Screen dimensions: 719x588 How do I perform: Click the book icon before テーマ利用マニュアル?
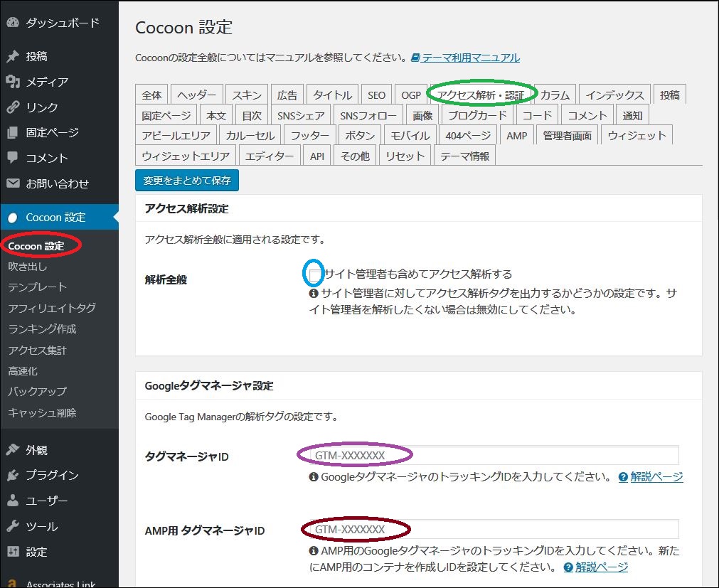[415, 58]
